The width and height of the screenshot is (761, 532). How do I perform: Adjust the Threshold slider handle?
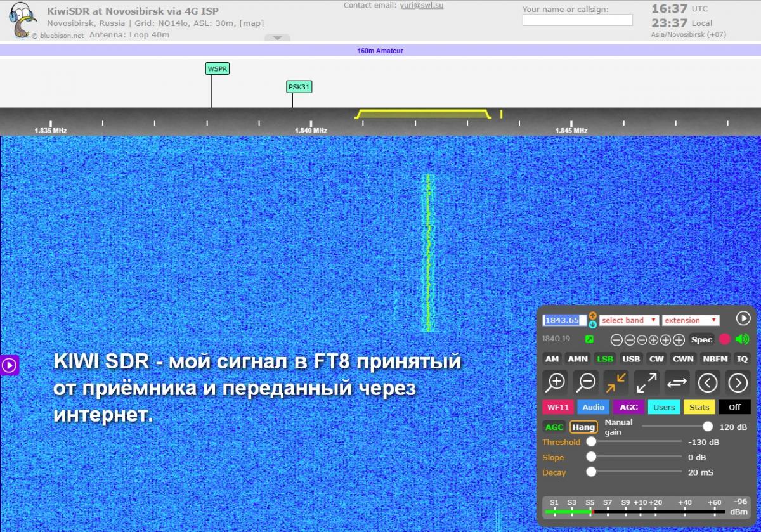[591, 442]
